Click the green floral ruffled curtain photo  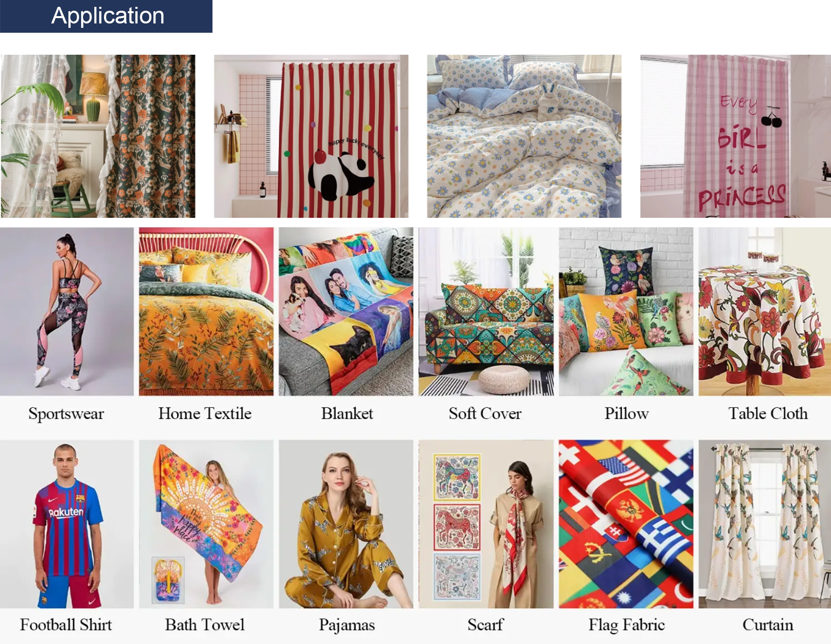pyautogui.click(x=98, y=136)
